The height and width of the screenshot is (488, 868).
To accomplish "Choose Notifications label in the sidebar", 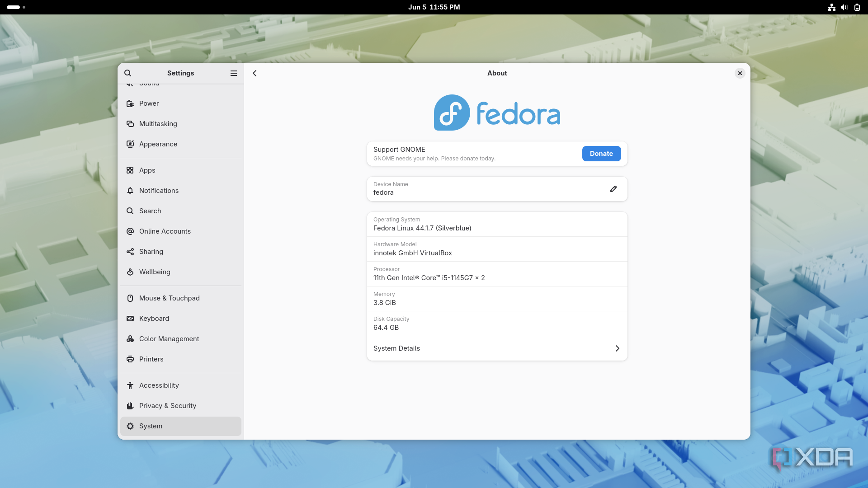I will pos(159,191).
